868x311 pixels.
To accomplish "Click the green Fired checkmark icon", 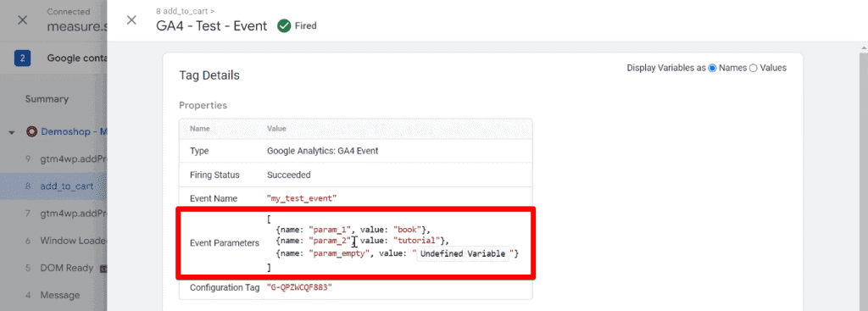I will click(x=284, y=25).
